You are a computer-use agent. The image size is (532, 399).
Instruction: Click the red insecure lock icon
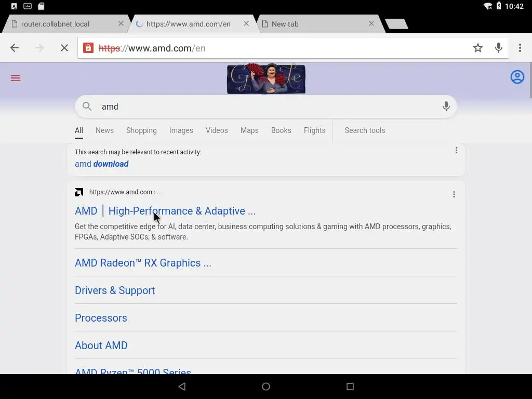click(x=88, y=48)
